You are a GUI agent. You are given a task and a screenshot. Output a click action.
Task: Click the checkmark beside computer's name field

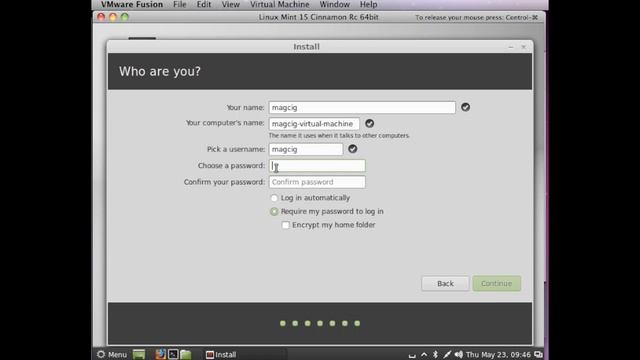369,123
